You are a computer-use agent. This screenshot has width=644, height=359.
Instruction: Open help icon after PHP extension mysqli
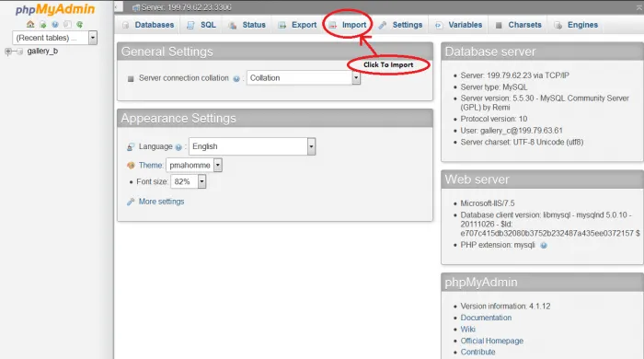544,245
